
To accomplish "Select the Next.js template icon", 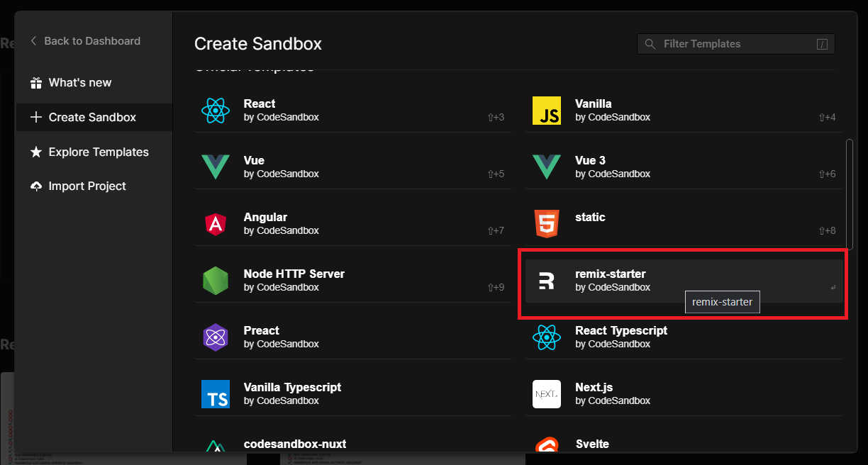I will click(547, 394).
